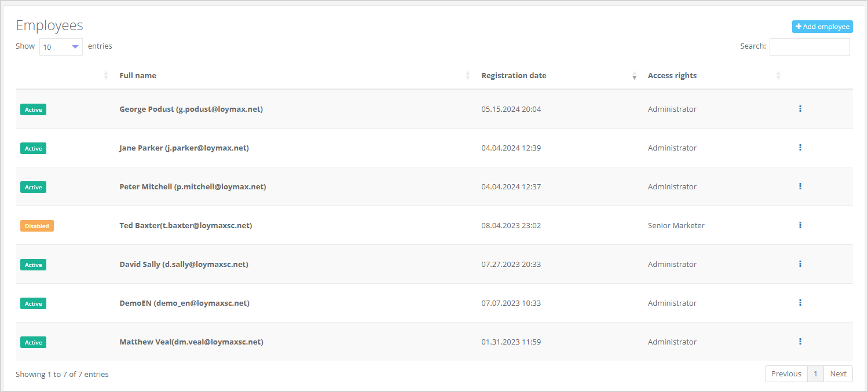Select Matthew Veal employee name
The image size is (868, 392).
[191, 342]
